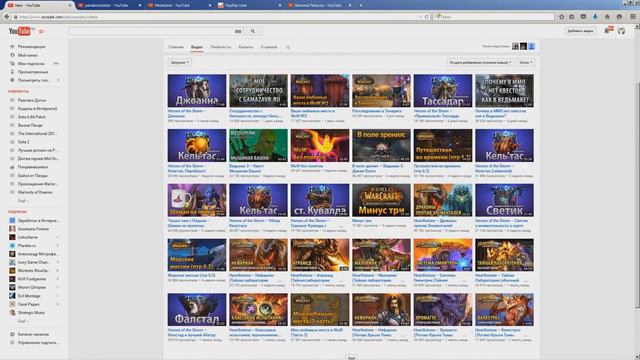Image resolution: width=640 pixels, height=360 pixels.
Task: Bookmark this page with the star icon
Action: click(562, 17)
